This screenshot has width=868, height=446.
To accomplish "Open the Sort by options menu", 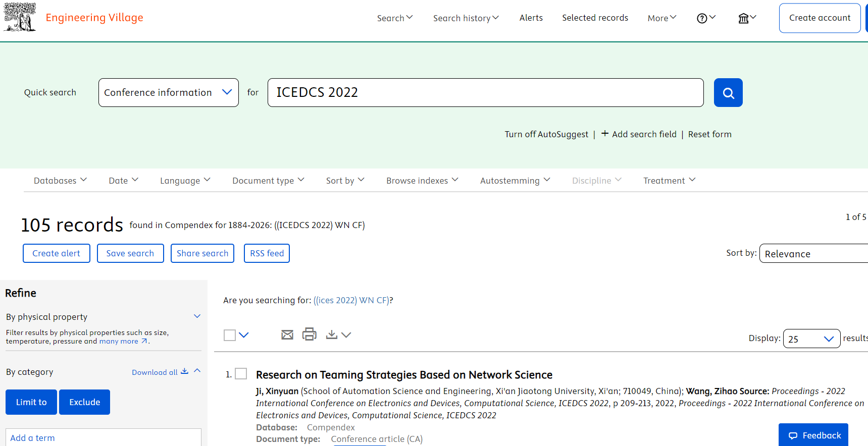I will (345, 181).
